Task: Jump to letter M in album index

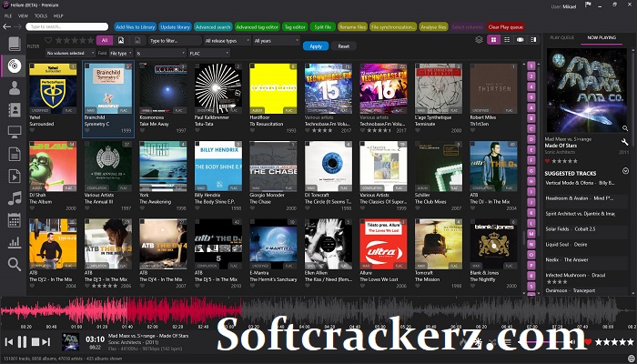Action: (x=531, y=234)
